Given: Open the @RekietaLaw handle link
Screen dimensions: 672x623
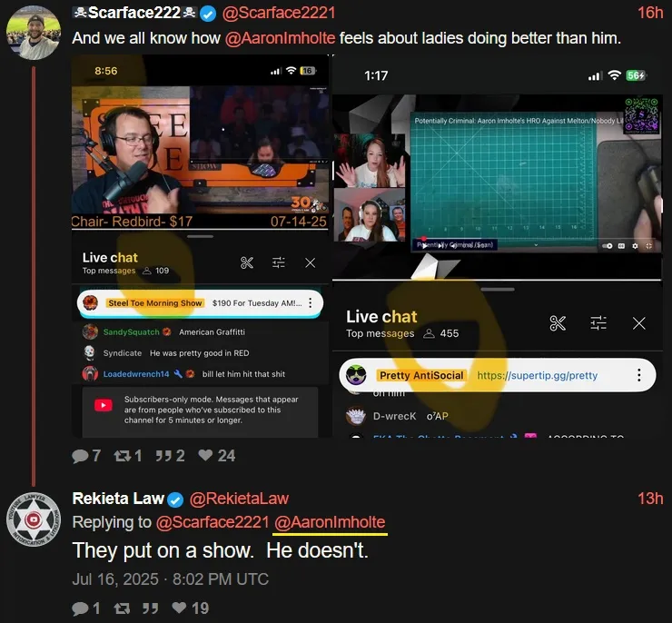Looking at the screenshot, I should click(x=239, y=499).
